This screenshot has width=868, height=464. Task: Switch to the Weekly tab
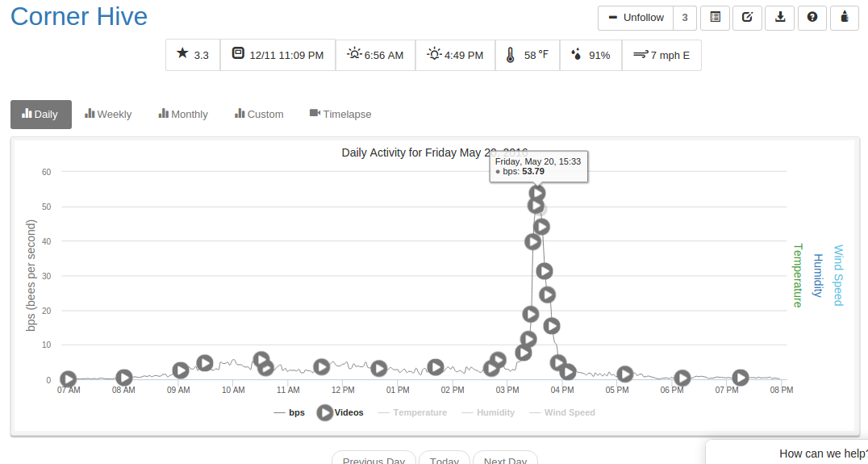point(108,115)
